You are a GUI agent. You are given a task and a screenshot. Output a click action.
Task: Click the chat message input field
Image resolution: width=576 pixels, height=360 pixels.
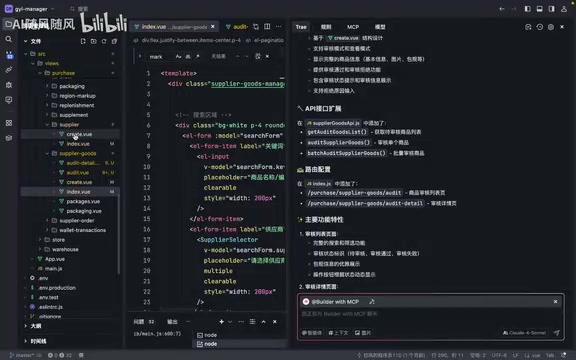point(430,314)
